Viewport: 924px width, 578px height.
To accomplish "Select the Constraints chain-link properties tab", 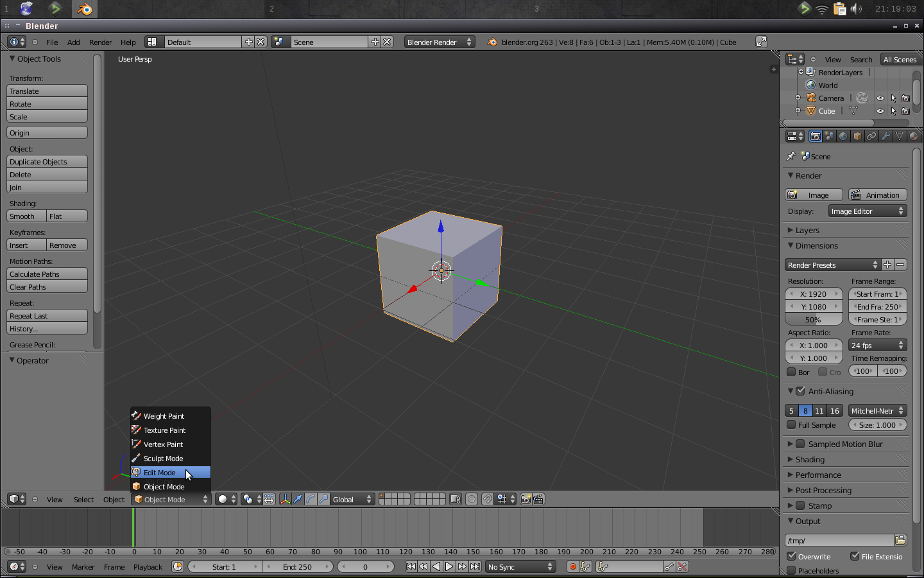I will tap(871, 136).
